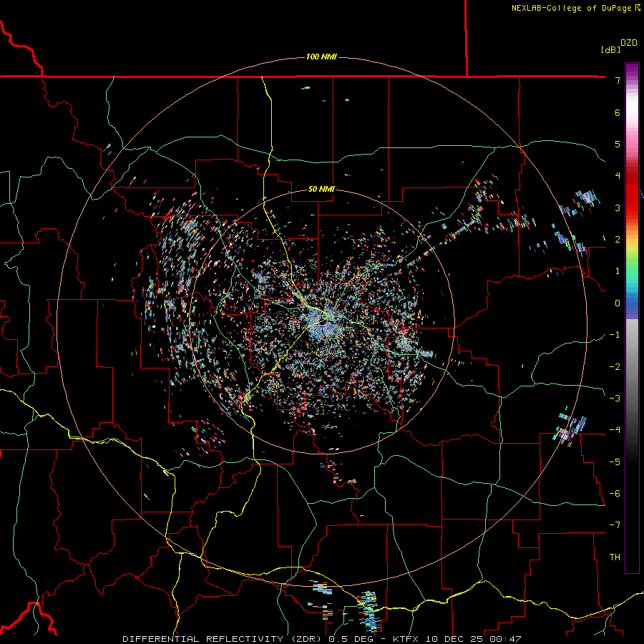644x644 pixels.
Task: Select the positive 2 tick label on scale
Action: click(618, 240)
